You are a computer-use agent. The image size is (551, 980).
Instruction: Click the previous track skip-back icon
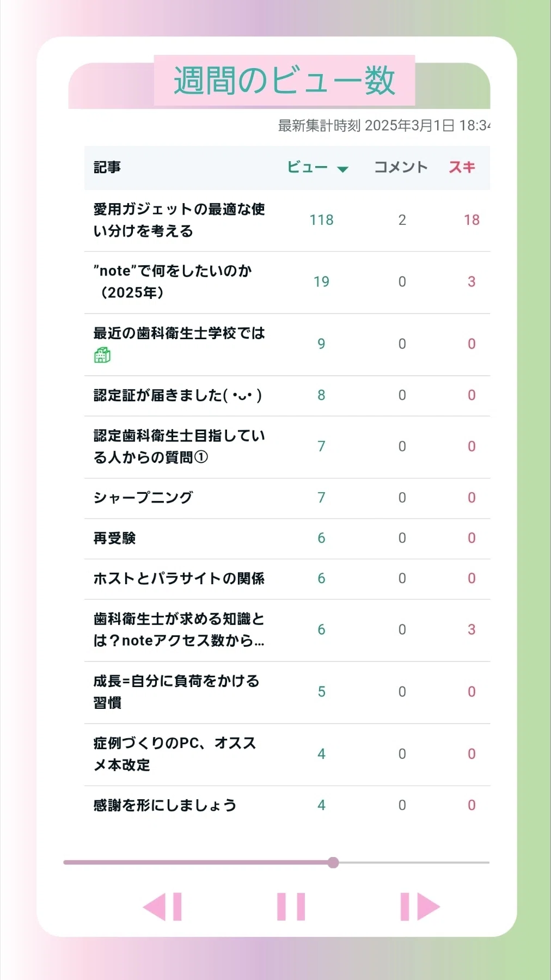click(162, 906)
